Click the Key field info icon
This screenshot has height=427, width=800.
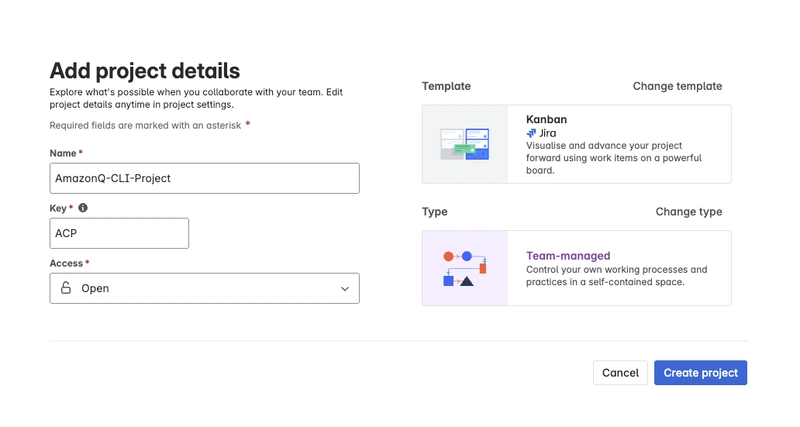click(x=83, y=208)
